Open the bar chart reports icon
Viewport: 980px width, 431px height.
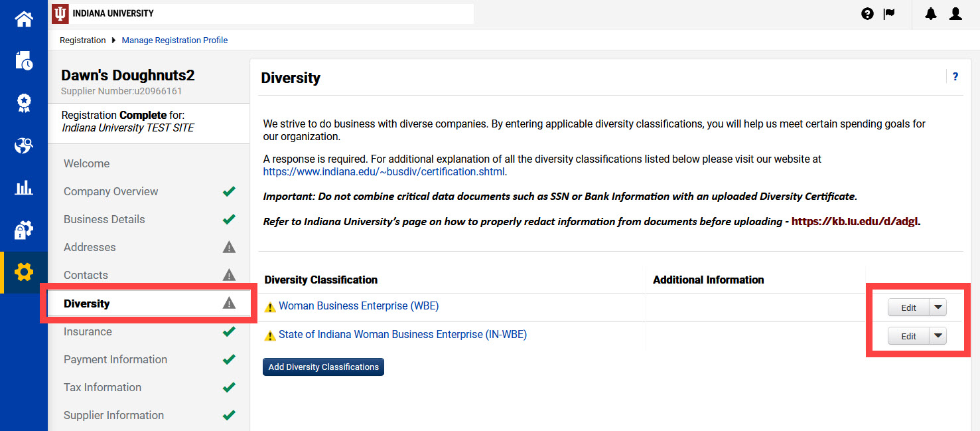[24, 188]
